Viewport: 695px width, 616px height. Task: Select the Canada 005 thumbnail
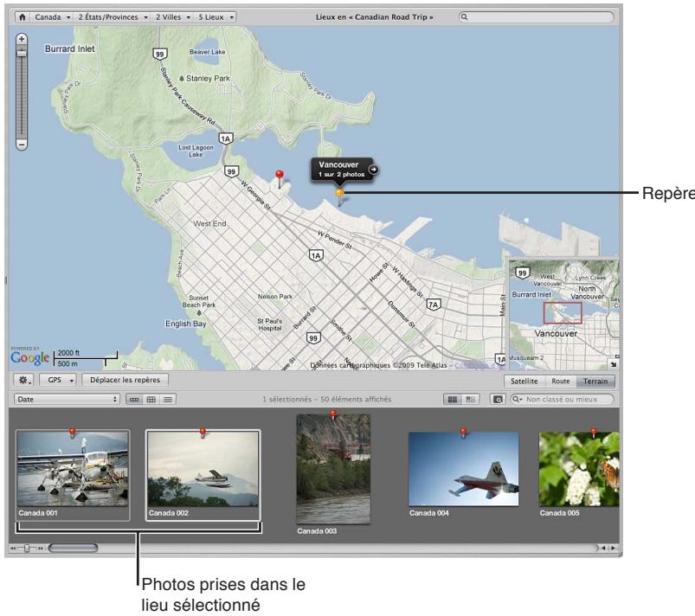(579, 469)
